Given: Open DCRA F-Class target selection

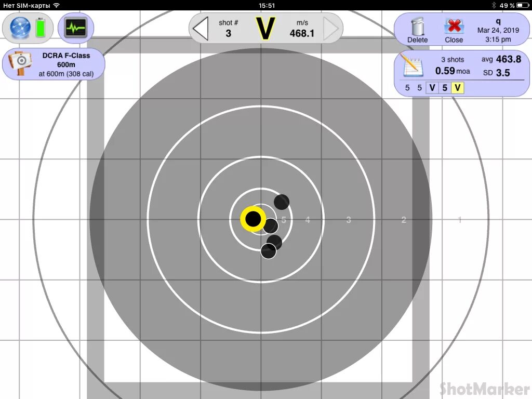Looking at the screenshot, I should (x=54, y=64).
